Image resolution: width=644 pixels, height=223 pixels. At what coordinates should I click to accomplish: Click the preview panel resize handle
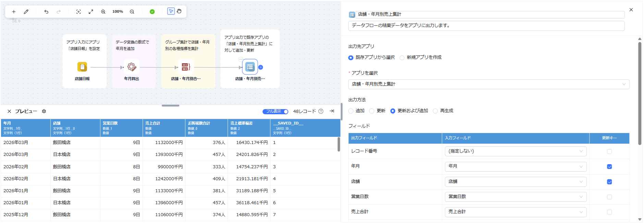[170, 105]
